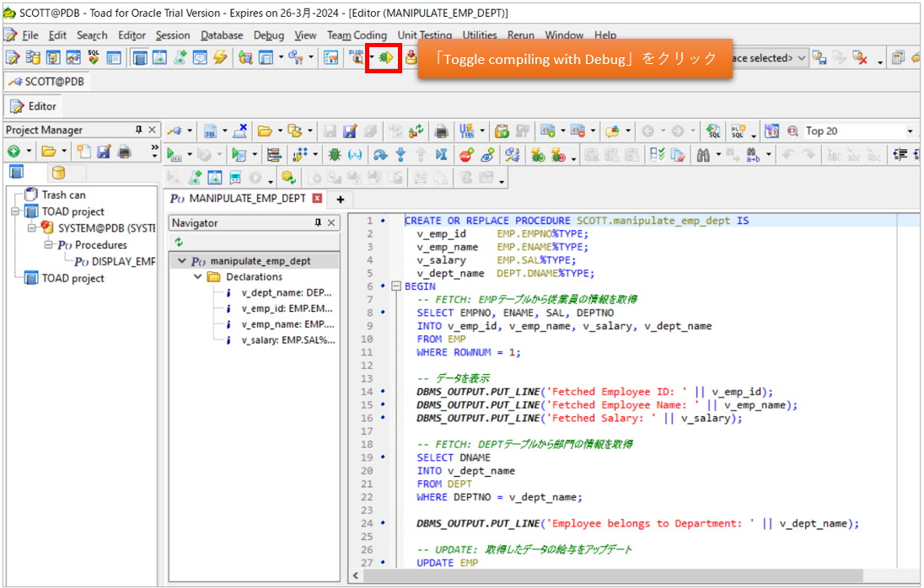The height and width of the screenshot is (588, 924).
Task: Collapse the manipulate_emp_dept node
Action: click(x=182, y=260)
